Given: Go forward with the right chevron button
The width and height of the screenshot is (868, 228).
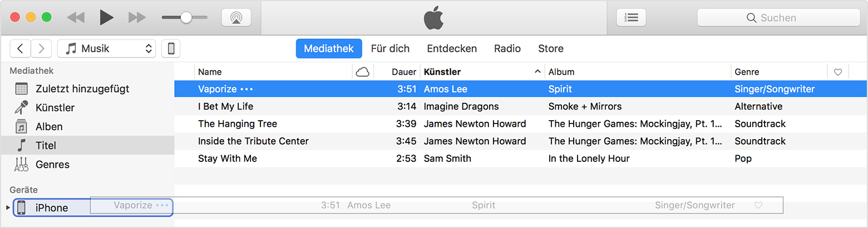Looking at the screenshot, I should [41, 48].
